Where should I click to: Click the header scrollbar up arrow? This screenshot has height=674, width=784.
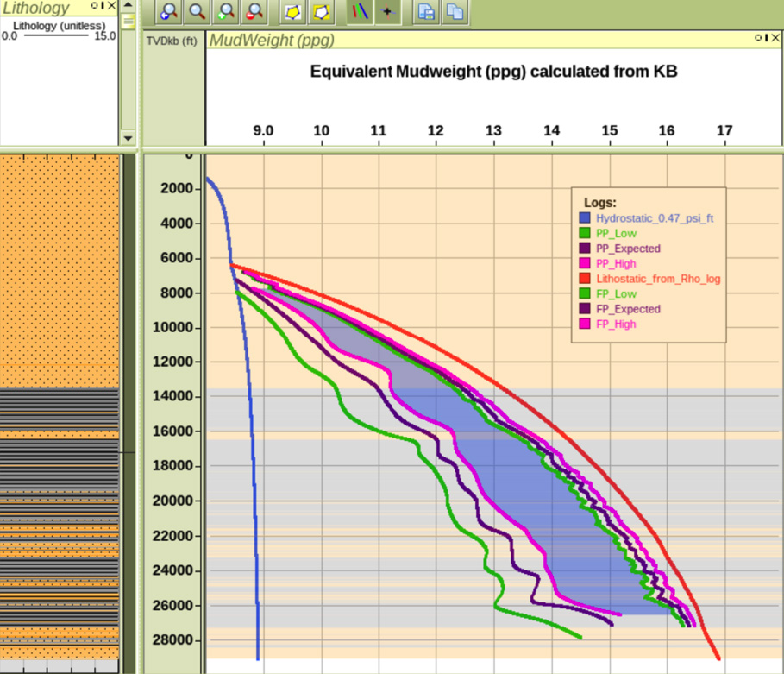(x=129, y=5)
